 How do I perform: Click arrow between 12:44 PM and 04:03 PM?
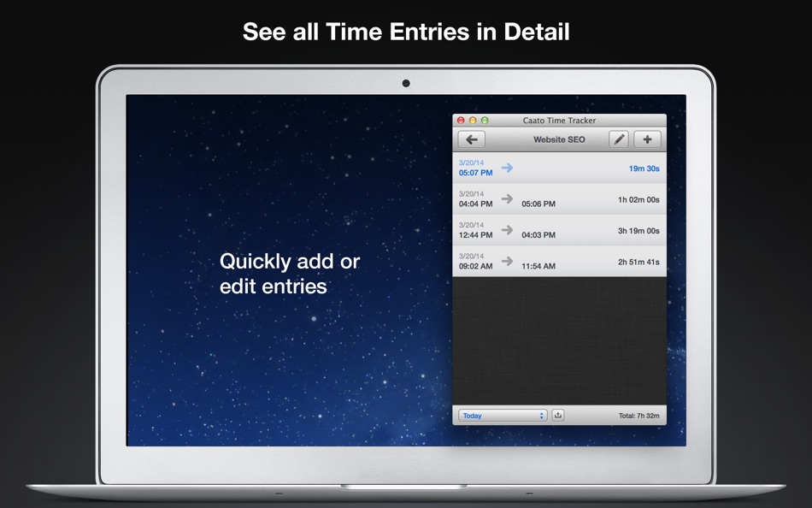(x=507, y=230)
